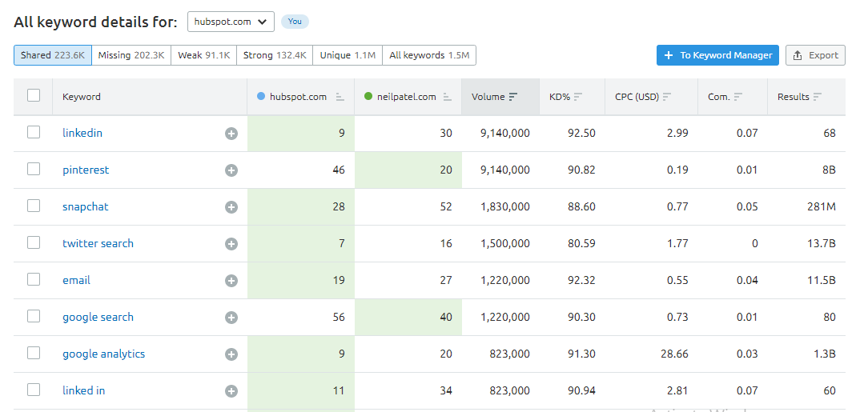
Task: Add linkedin keyword with plus icon
Action: 231,134
